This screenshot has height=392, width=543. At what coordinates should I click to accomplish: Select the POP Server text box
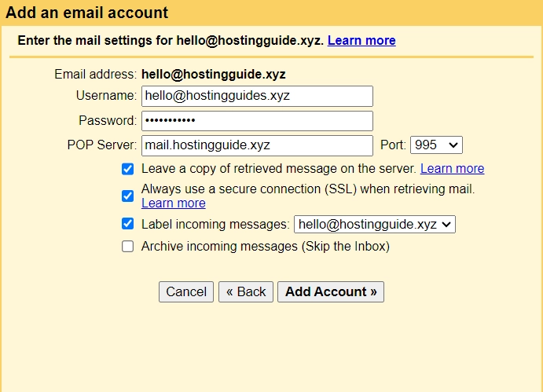pyautogui.click(x=257, y=145)
